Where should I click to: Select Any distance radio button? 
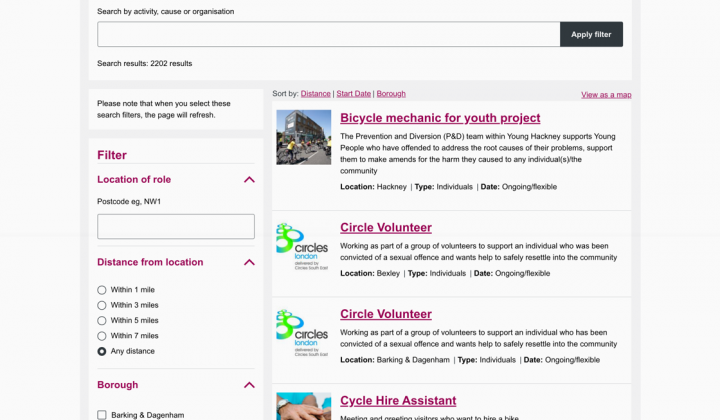pyautogui.click(x=102, y=352)
